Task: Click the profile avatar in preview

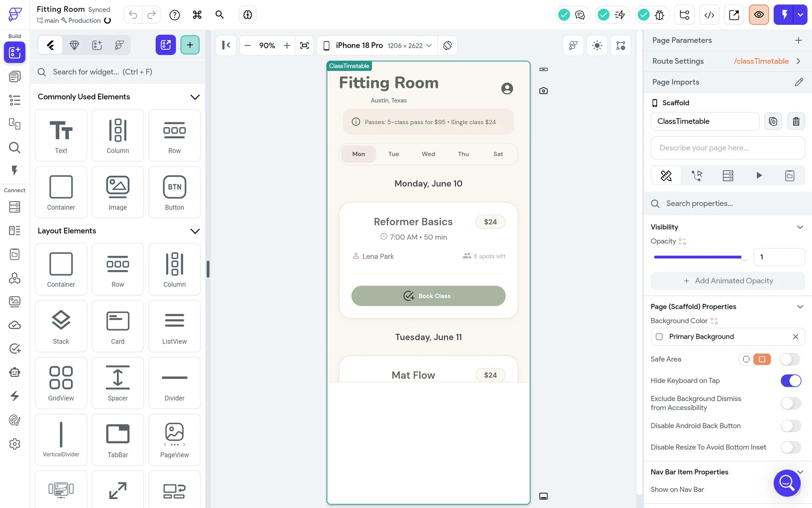Action: point(507,88)
